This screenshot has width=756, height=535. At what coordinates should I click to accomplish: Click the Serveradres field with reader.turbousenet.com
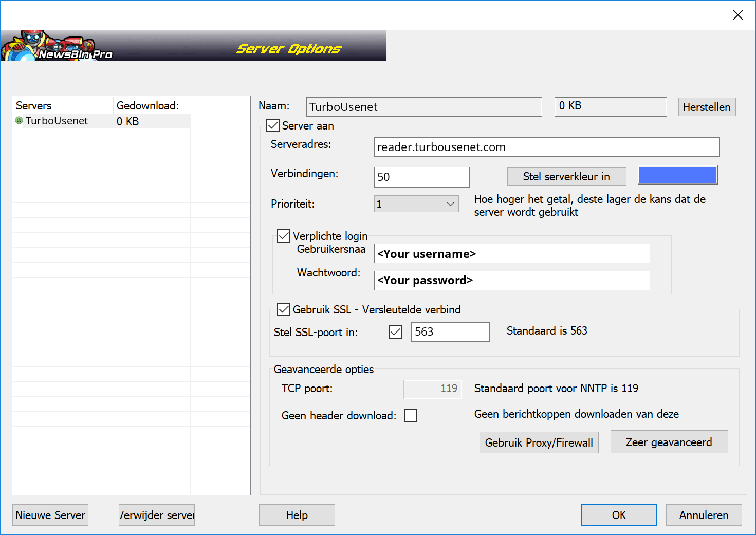[x=547, y=147]
